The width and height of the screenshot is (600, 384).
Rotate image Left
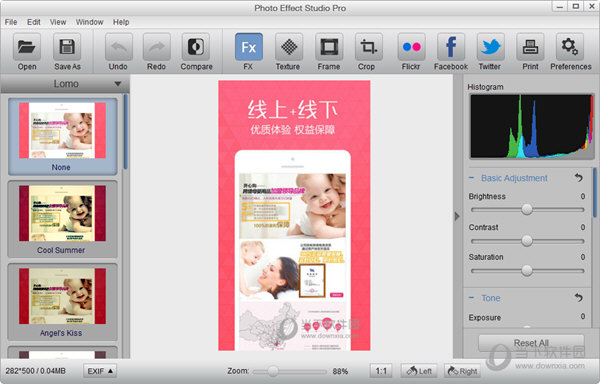(419, 371)
